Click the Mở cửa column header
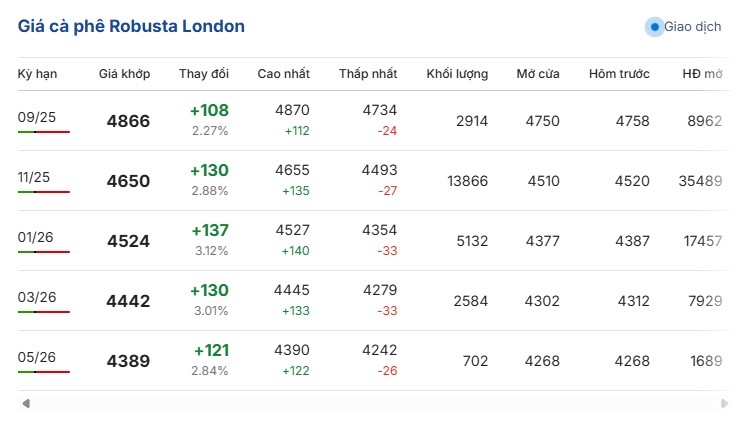This screenshot has height=439, width=738. point(538,74)
